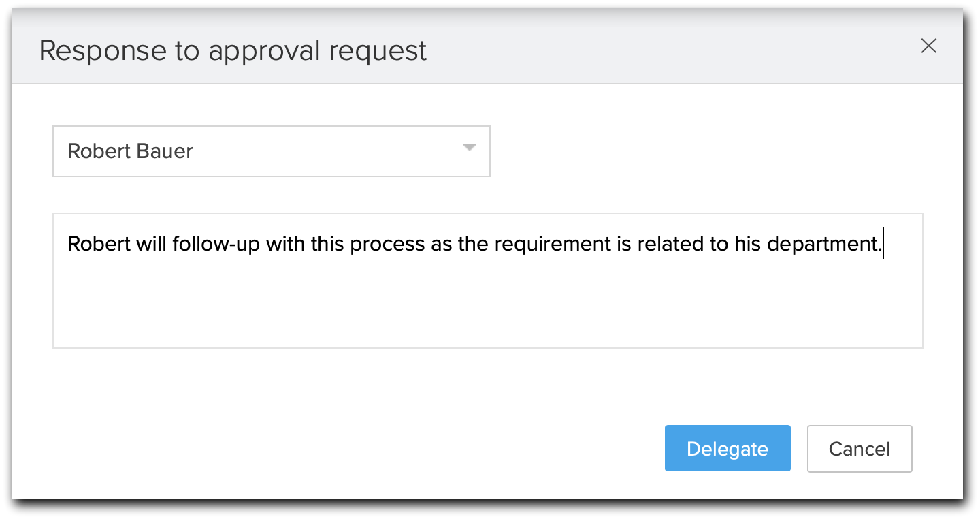Screen dimensions: 980x519
Task: Open the Robert Bauer selection box
Action: point(271,151)
